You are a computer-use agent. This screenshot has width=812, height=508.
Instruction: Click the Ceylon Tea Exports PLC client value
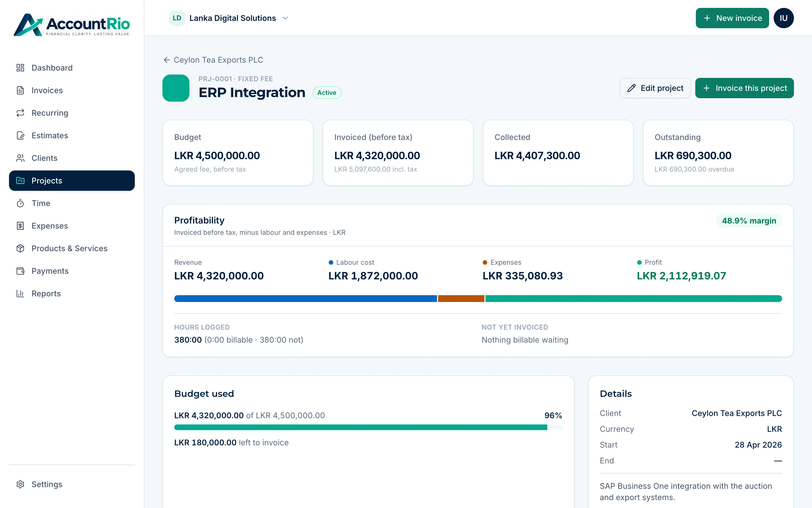coord(736,413)
